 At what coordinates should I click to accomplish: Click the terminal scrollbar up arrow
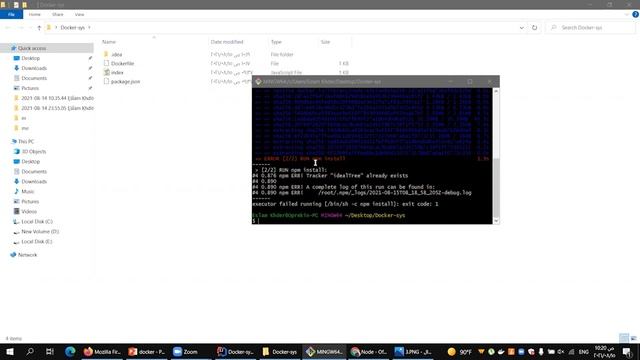point(496,91)
